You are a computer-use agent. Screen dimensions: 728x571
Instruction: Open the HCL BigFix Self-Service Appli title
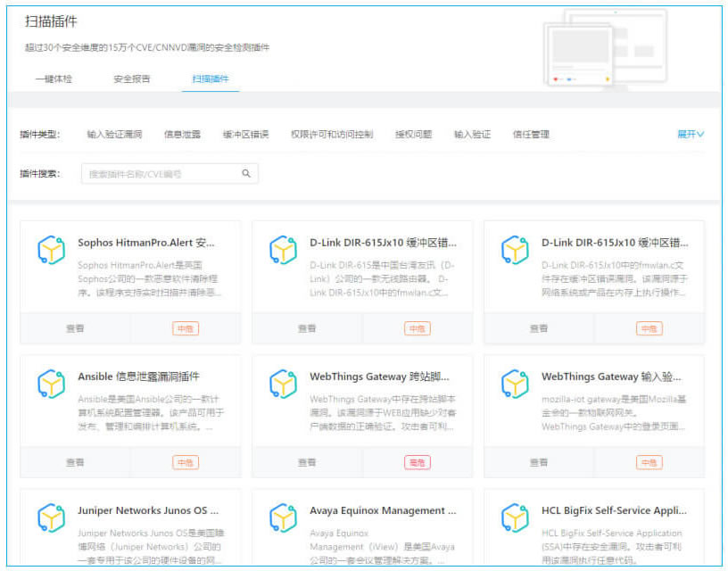click(614, 509)
